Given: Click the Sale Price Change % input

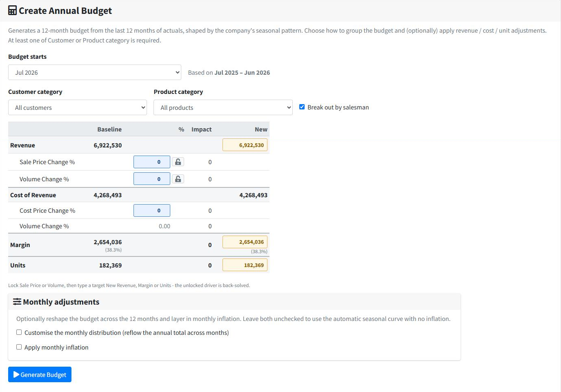Looking at the screenshot, I should (152, 162).
